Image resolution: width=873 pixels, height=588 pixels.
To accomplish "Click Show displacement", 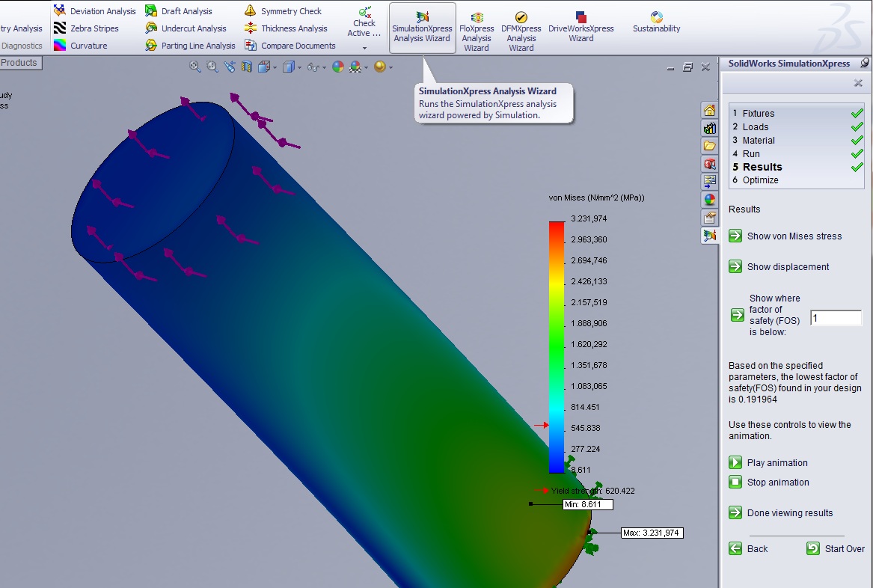I will pos(779,267).
